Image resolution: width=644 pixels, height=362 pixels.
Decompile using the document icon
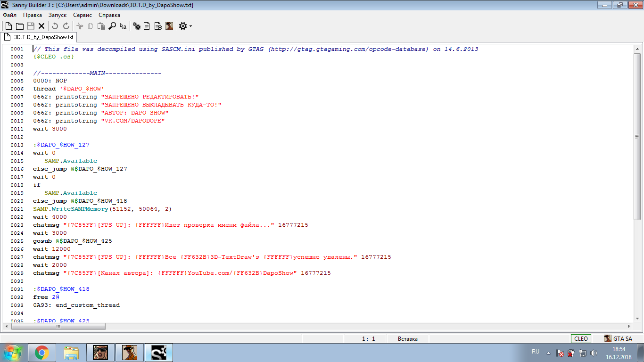(x=147, y=26)
